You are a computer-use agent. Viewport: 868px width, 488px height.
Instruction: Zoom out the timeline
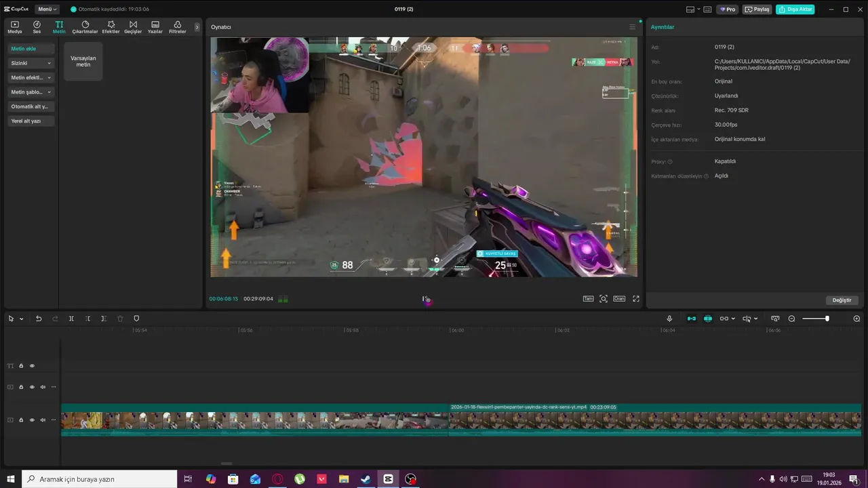(791, 319)
